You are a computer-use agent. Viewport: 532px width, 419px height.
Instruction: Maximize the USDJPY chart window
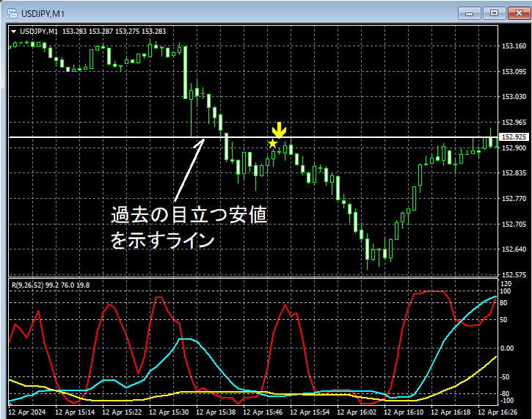point(494,13)
